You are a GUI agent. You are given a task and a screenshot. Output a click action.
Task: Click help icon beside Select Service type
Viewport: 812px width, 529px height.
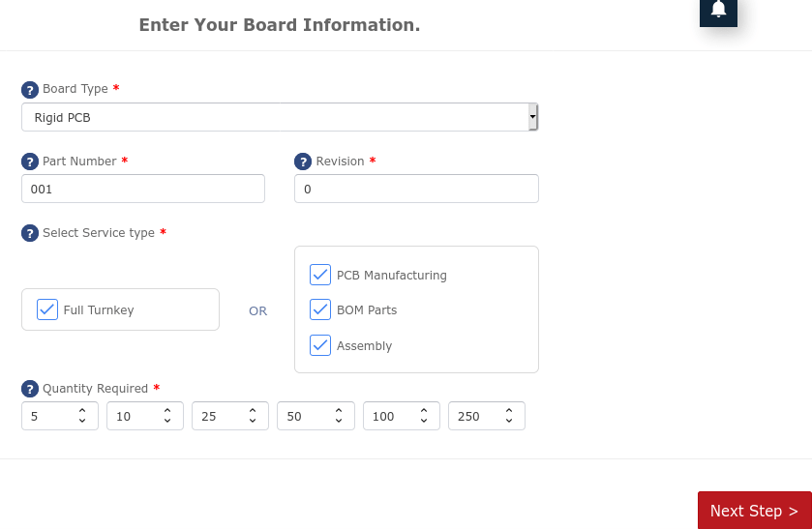click(x=30, y=234)
